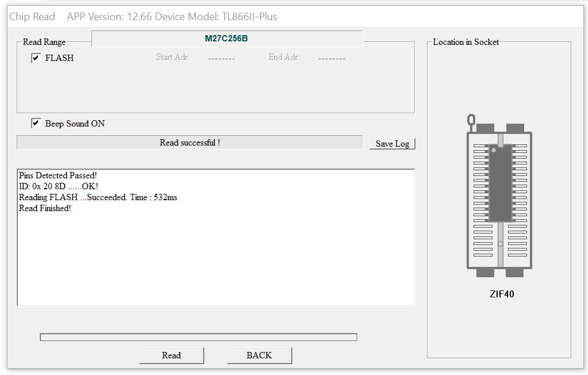Screen dimensions: 588x375
Task: Click the M27C256B chip name header
Action: [x=227, y=39]
